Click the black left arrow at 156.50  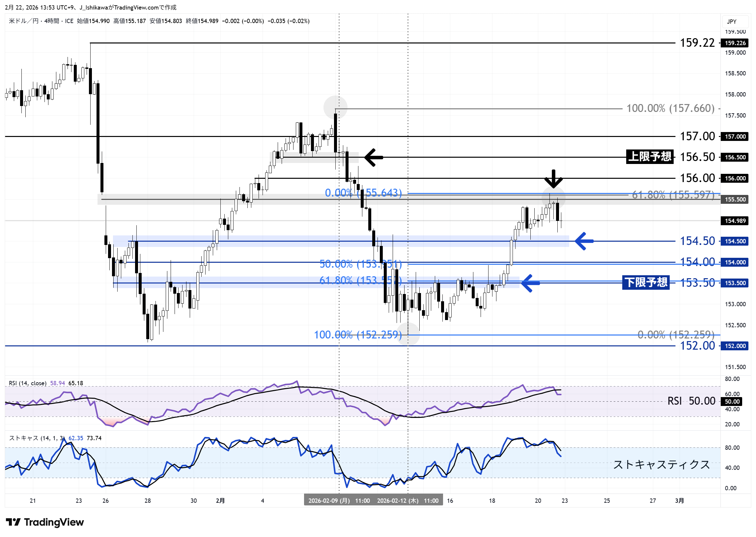pyautogui.click(x=374, y=157)
